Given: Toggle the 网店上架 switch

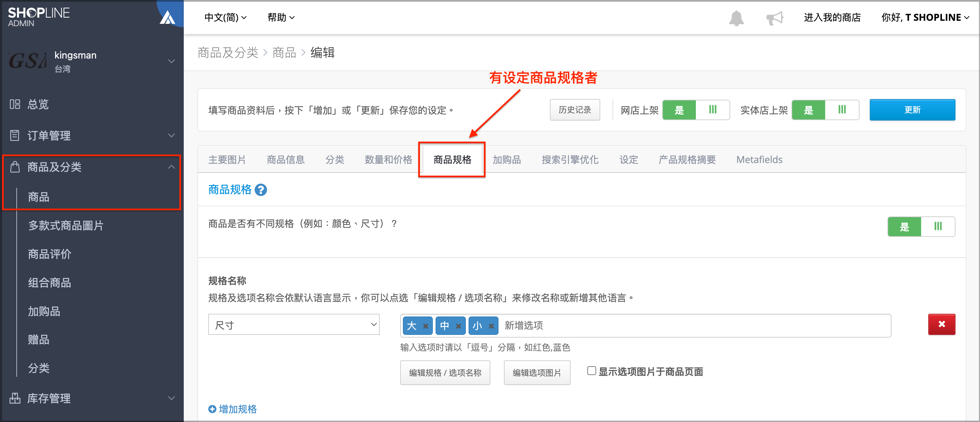Looking at the screenshot, I should point(696,110).
